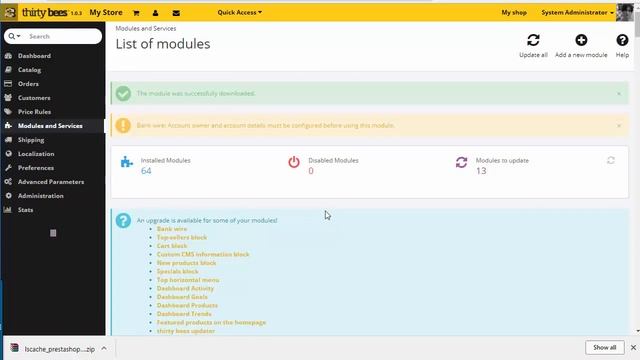Click the administrator avatar picture

coord(624,12)
